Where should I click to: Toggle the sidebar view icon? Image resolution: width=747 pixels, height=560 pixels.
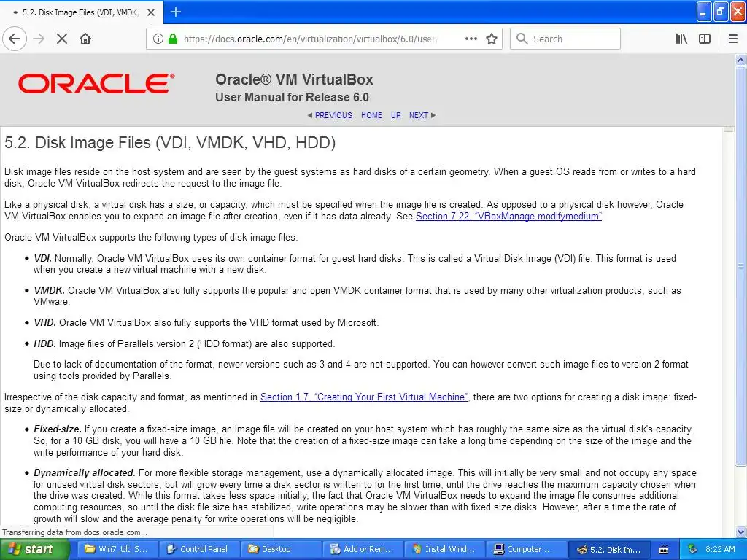[705, 39]
